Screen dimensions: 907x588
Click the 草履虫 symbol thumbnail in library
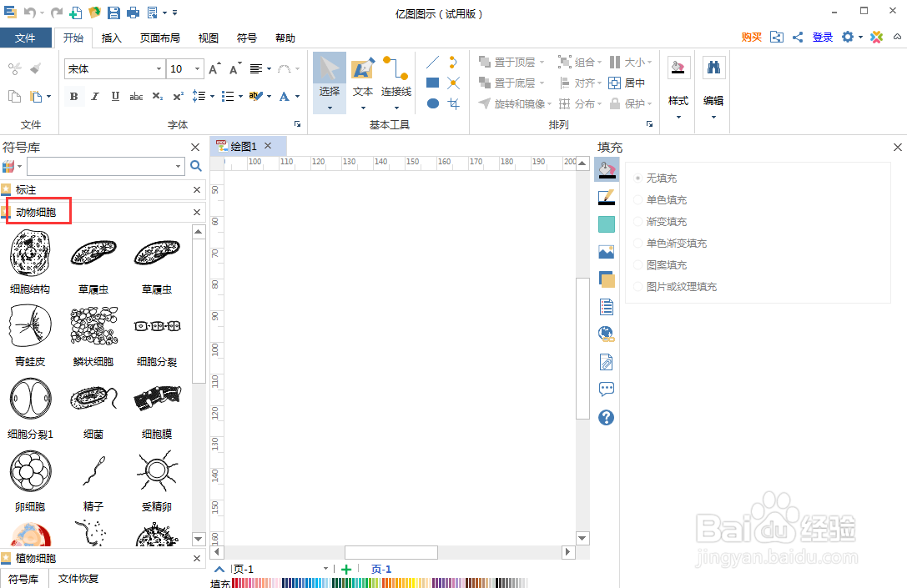(93, 254)
